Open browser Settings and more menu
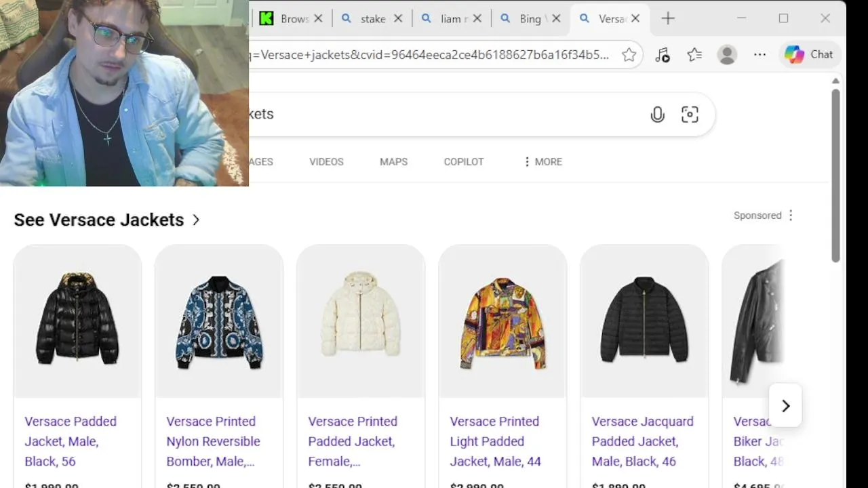This screenshot has width=868, height=488. click(759, 55)
